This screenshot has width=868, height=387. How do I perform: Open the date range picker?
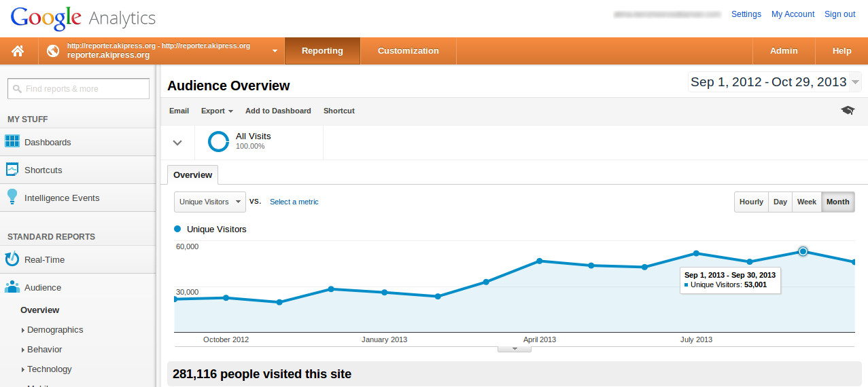(x=775, y=82)
